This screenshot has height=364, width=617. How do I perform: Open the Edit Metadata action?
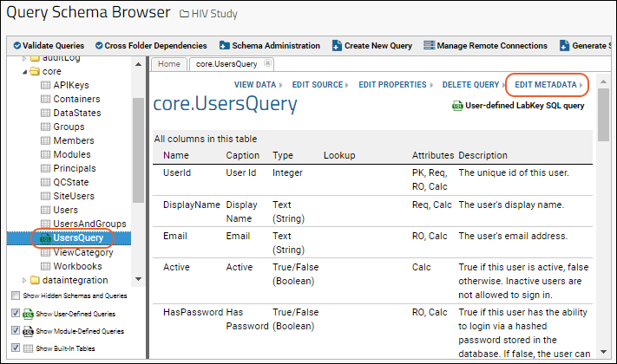coord(546,85)
